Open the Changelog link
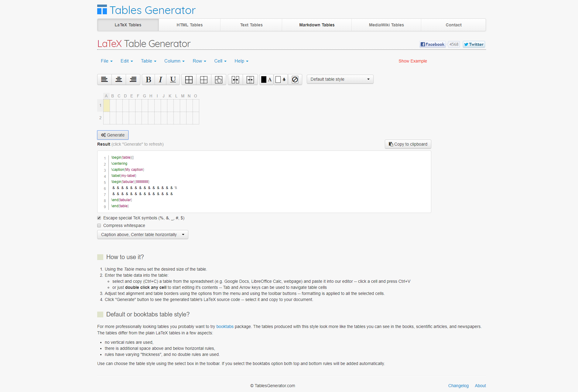The width and height of the screenshot is (578, 392). point(458,386)
